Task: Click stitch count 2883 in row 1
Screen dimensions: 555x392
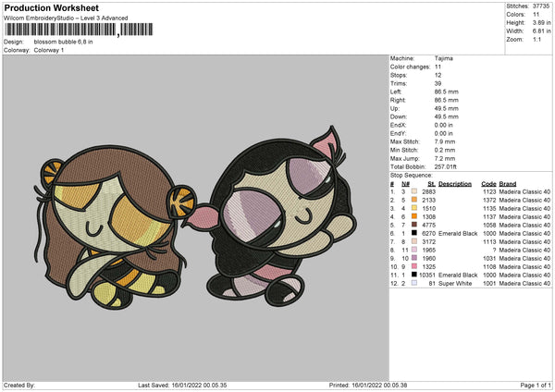Action: [429, 191]
